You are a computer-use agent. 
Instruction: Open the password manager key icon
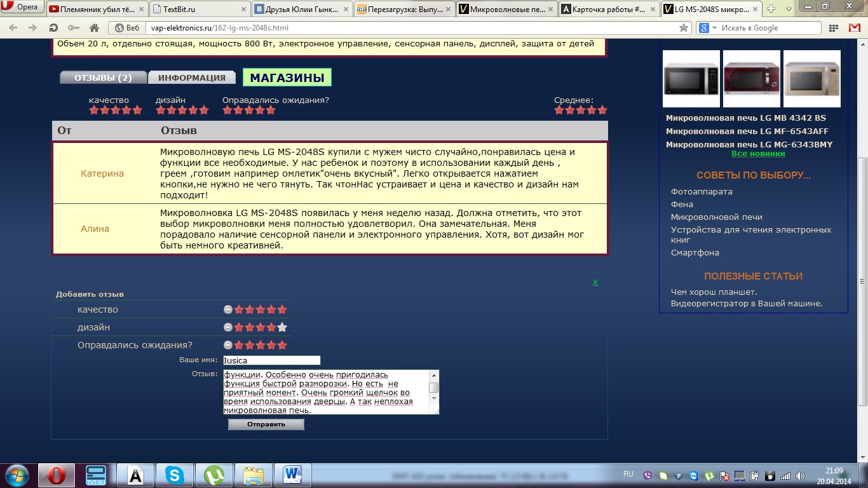point(74,28)
